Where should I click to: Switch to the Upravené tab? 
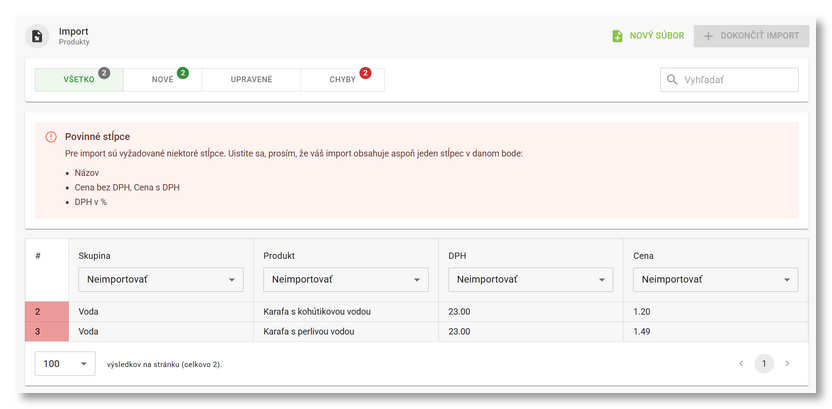click(252, 80)
